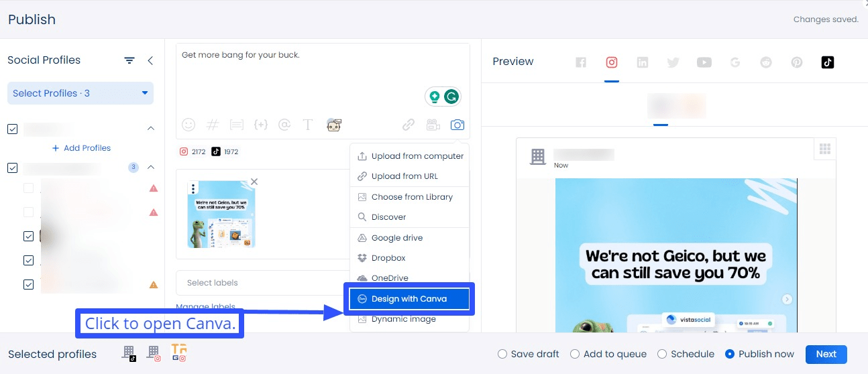The height and width of the screenshot is (374, 868).
Task: Click the TikTok selected profile icon at bottom
Action: (x=129, y=353)
